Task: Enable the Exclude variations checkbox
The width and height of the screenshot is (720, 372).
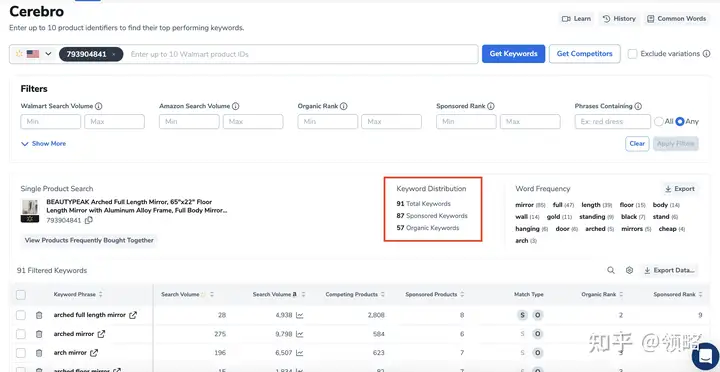Action: coord(632,54)
